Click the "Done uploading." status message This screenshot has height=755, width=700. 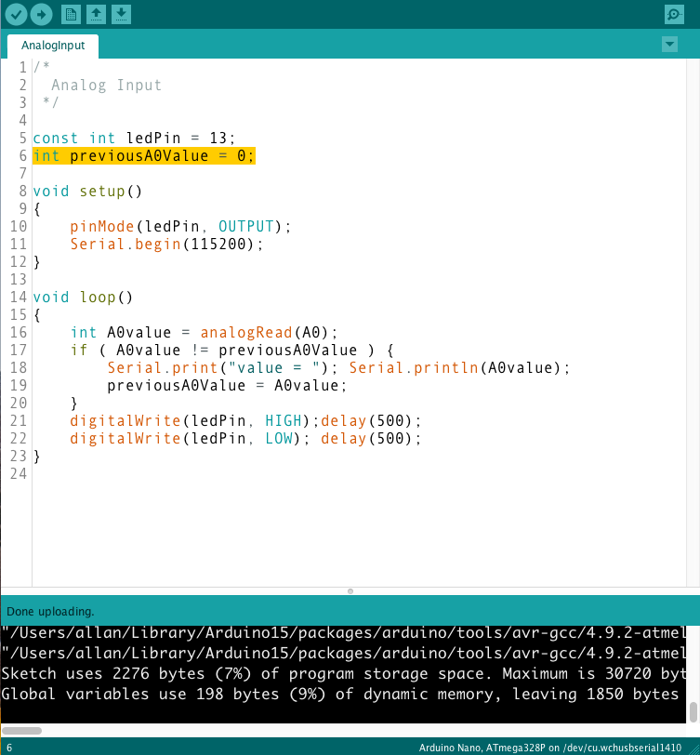[x=50, y=611]
